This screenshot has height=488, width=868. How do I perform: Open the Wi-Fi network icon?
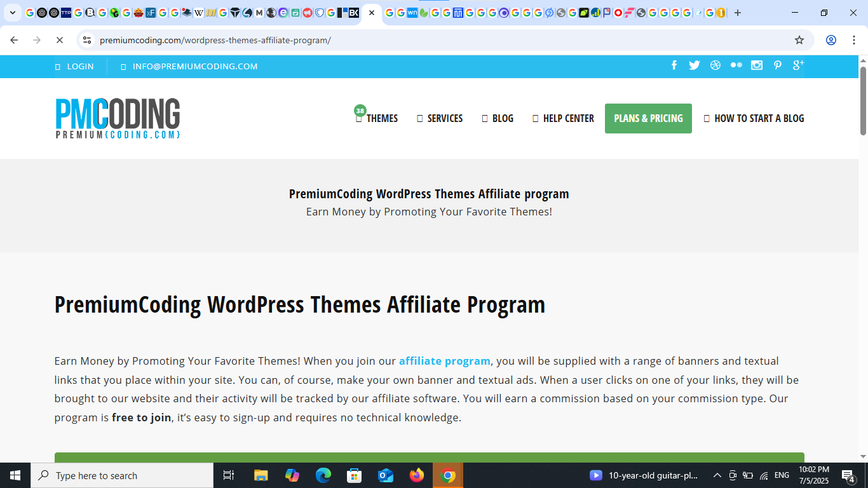click(x=764, y=475)
